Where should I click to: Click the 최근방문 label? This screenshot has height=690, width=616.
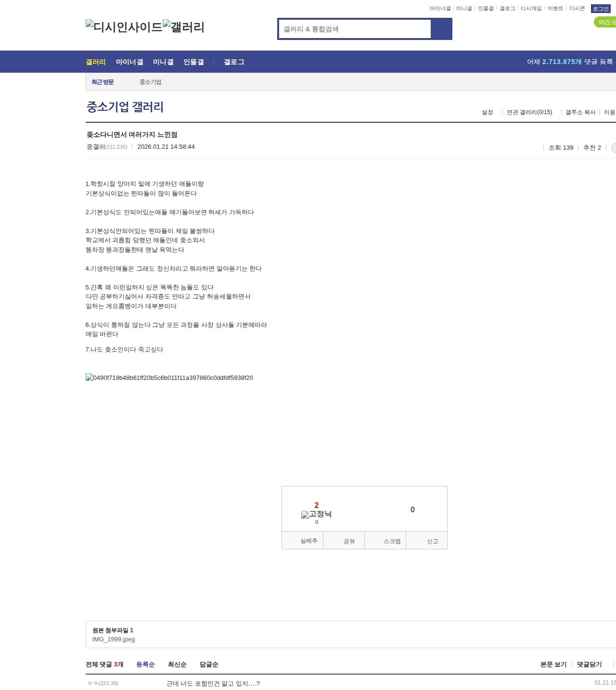[103, 82]
